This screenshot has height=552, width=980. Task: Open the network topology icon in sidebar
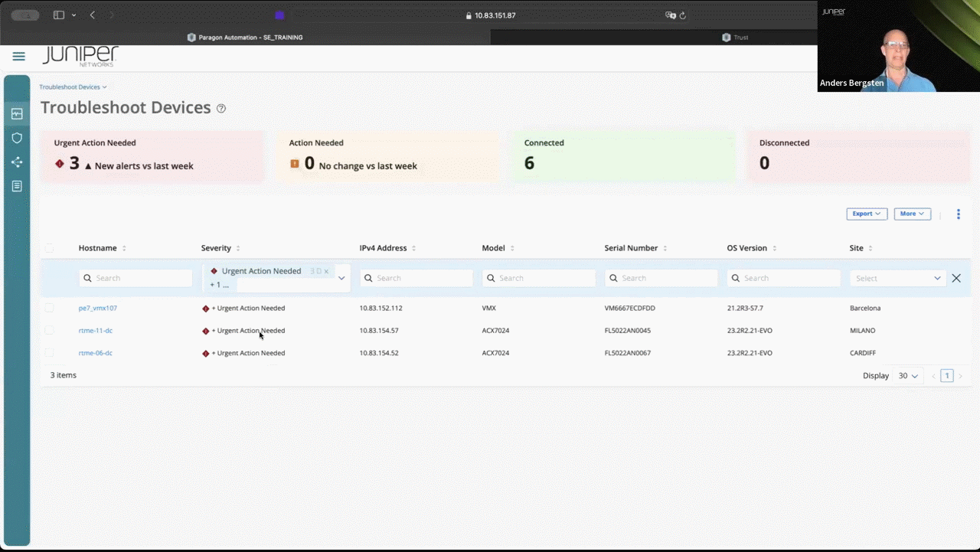17,162
